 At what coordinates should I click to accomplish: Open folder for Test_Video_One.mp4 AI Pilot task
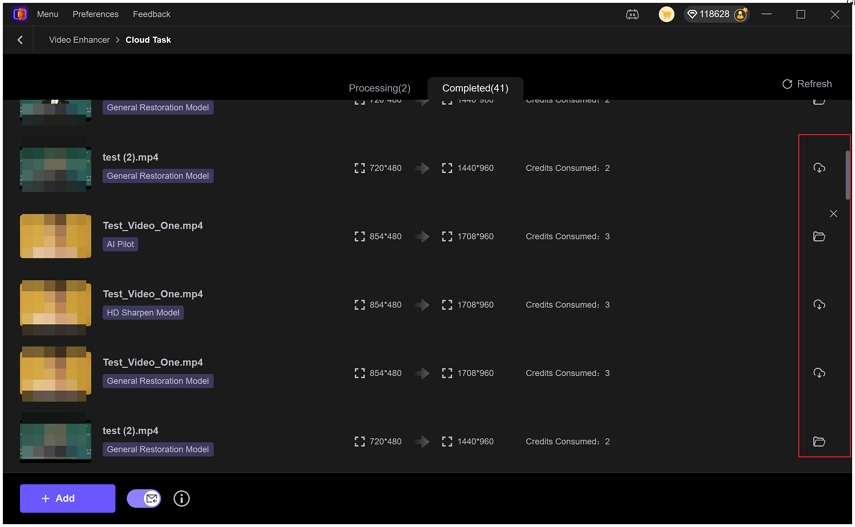[818, 236]
